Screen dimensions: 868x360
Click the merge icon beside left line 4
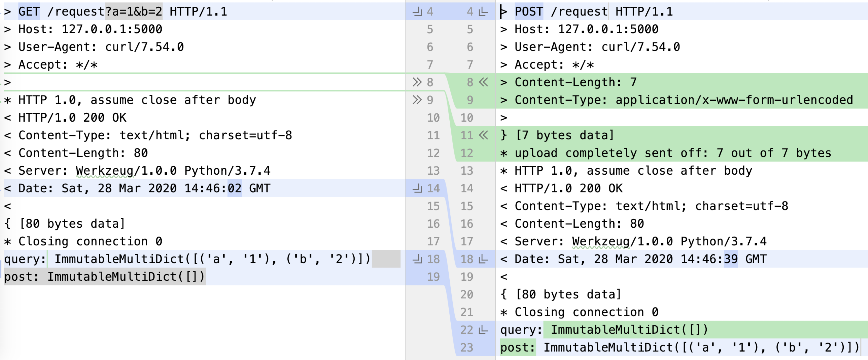click(418, 12)
